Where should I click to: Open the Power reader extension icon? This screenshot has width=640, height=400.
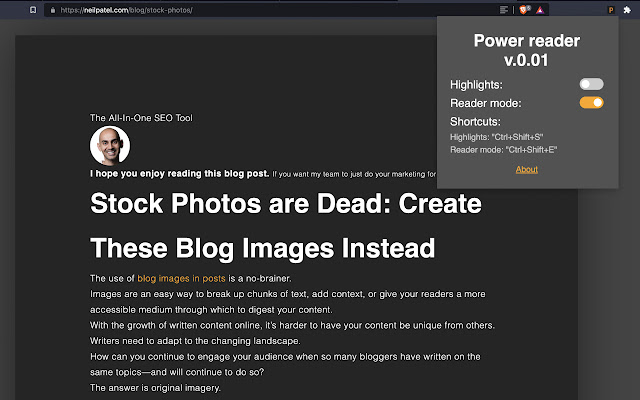[611, 10]
